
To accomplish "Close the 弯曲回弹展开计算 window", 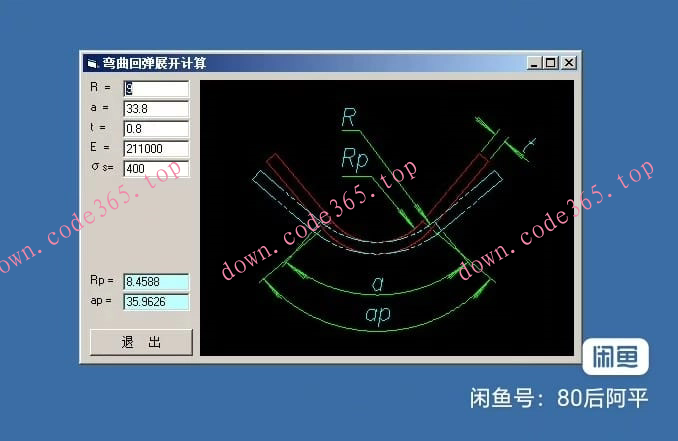I will 568,63.
